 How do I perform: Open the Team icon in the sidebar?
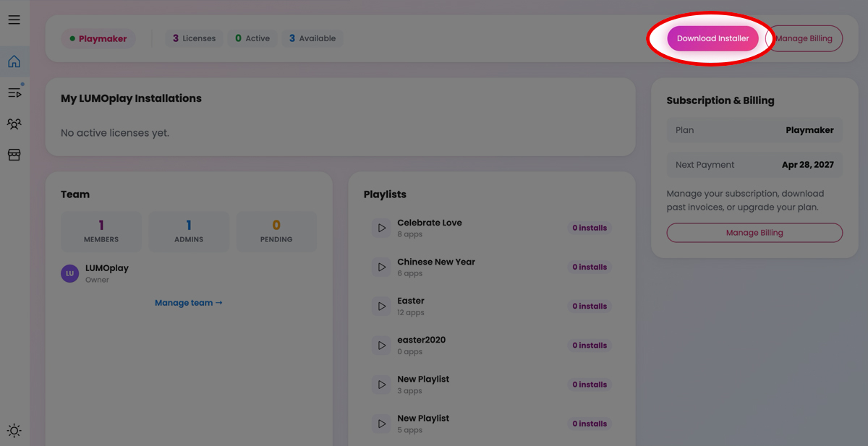pos(14,124)
